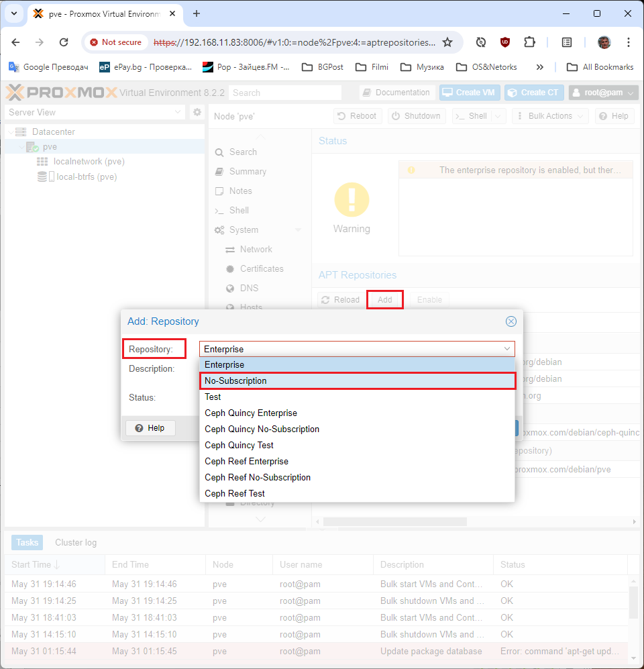Open the node Shell button
The height and width of the screenshot is (669, 644).
(x=472, y=116)
